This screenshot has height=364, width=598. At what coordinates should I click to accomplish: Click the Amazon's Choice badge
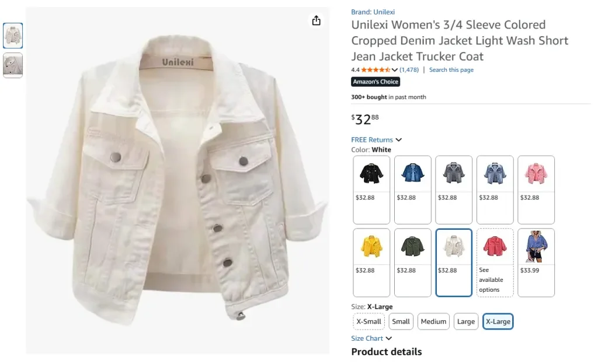(x=375, y=82)
